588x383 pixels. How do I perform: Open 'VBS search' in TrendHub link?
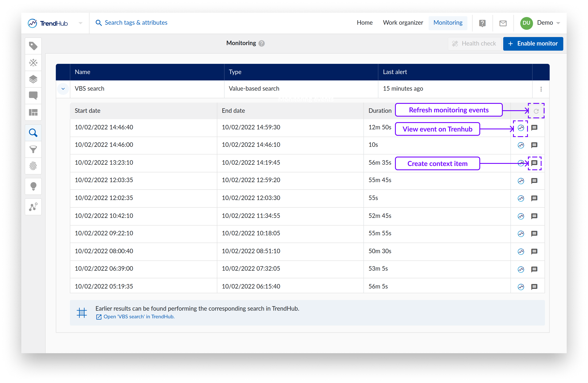click(139, 317)
